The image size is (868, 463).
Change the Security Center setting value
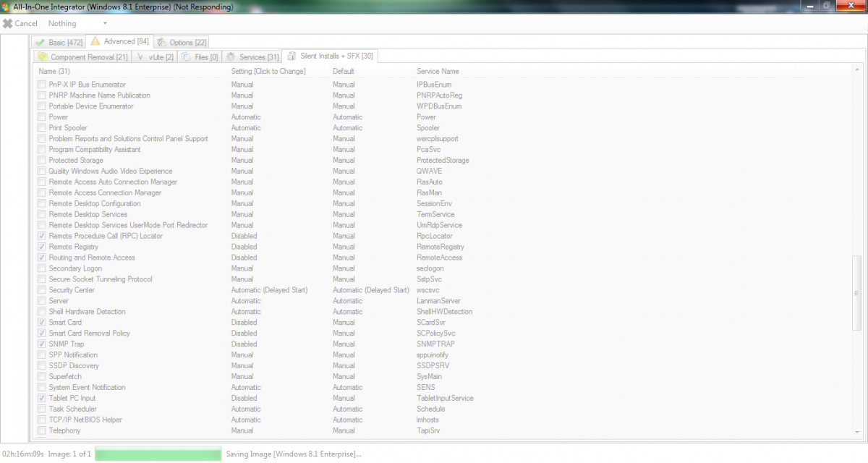click(269, 290)
